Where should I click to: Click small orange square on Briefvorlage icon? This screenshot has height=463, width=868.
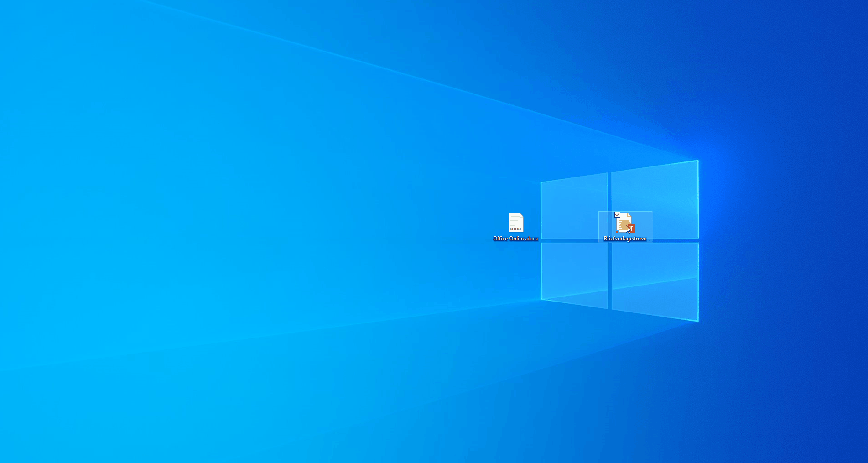tap(618, 231)
